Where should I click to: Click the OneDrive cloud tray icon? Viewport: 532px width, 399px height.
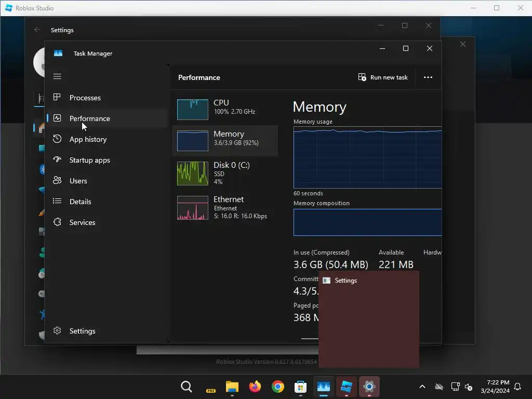[x=439, y=387]
